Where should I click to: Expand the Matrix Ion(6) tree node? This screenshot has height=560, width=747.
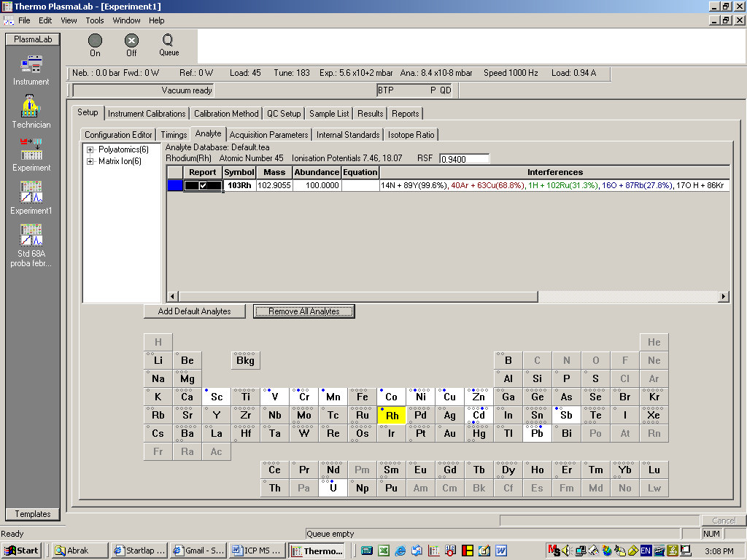pyautogui.click(x=90, y=161)
